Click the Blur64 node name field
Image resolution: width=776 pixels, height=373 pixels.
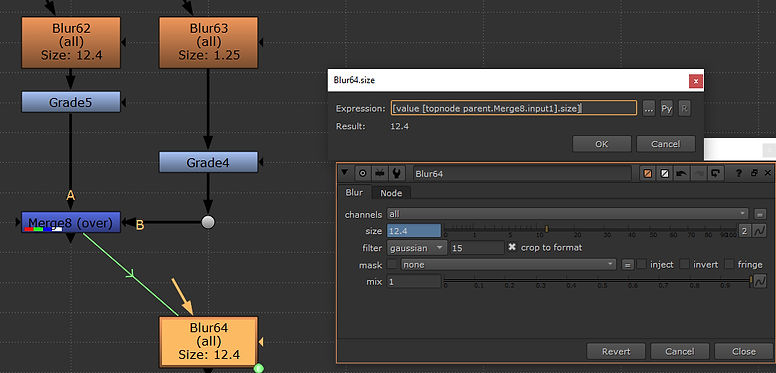click(x=522, y=174)
